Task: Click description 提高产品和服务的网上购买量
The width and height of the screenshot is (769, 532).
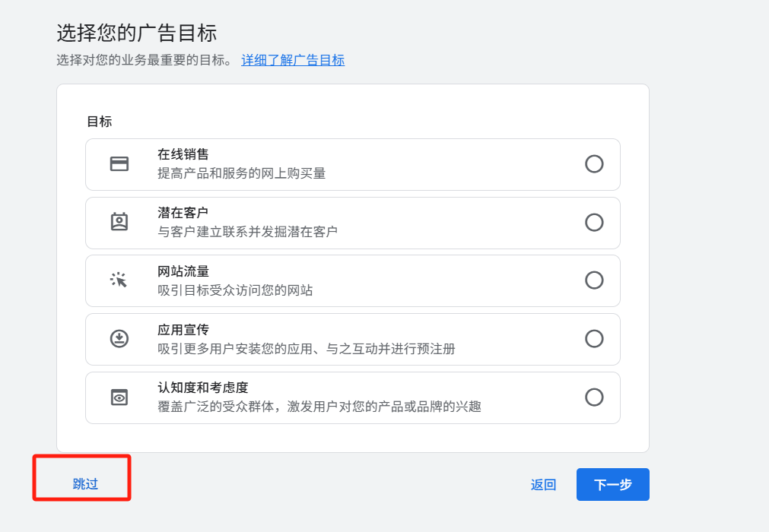Action: click(x=241, y=173)
